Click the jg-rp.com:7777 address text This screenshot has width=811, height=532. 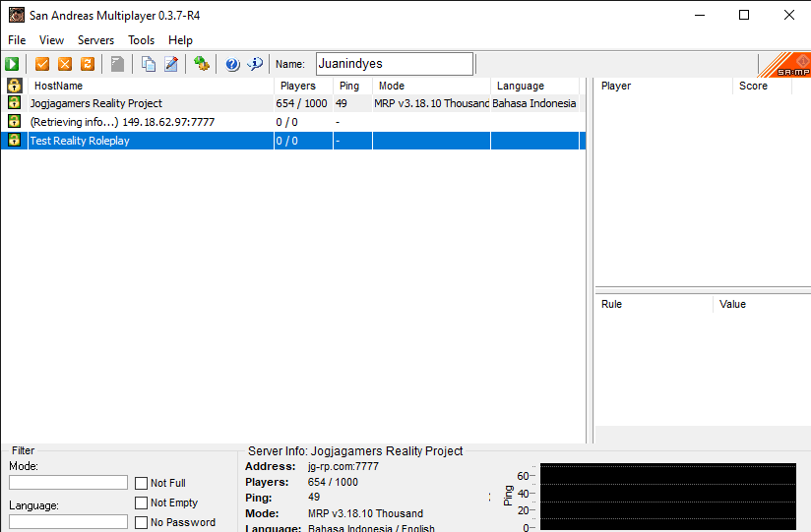[343, 466]
